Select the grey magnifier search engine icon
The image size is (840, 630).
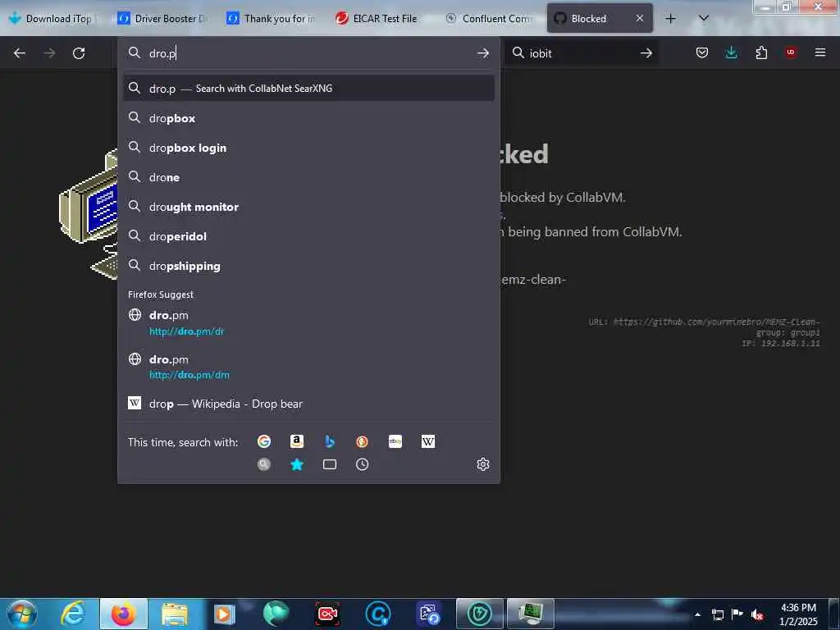tap(263, 464)
